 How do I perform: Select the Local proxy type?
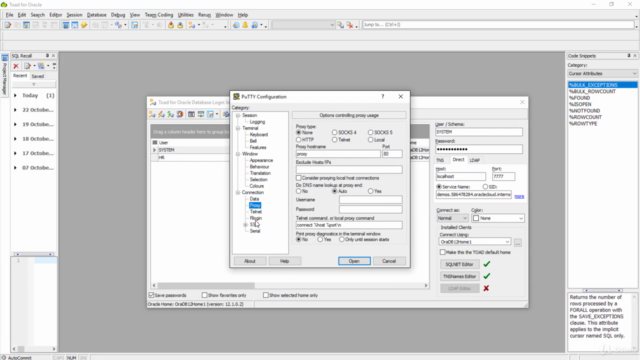tap(370, 140)
